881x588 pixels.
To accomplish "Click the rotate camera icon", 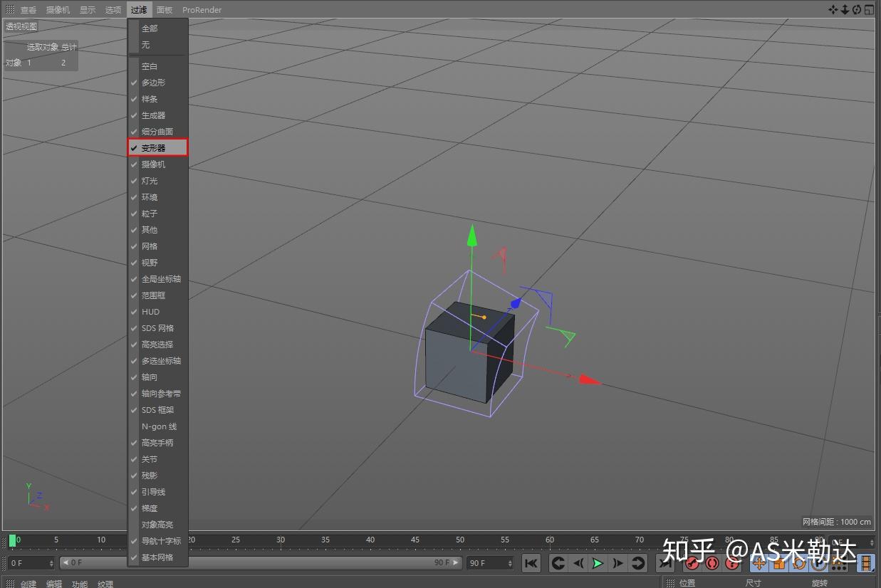I will [x=858, y=9].
